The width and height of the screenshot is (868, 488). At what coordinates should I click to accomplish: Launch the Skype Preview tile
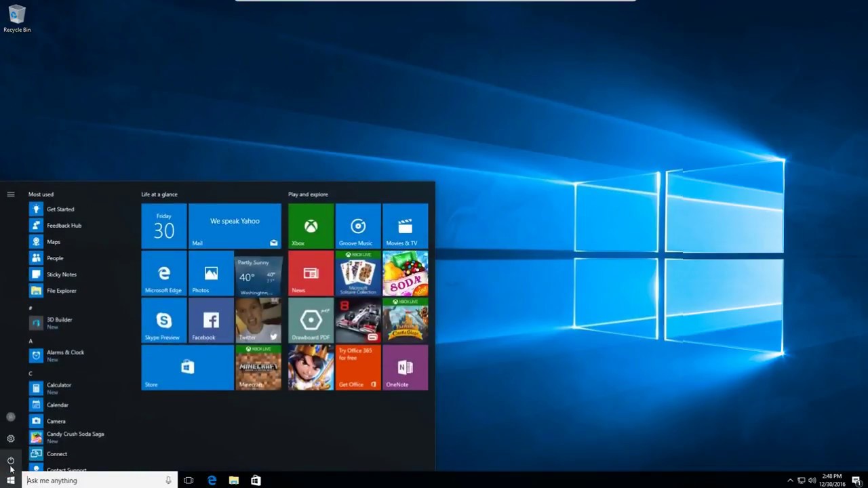163,320
